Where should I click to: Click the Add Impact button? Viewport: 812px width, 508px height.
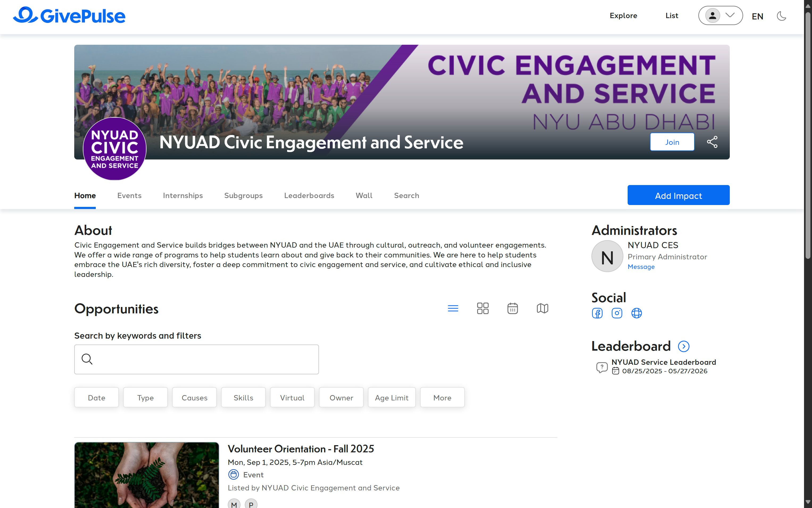(678, 195)
